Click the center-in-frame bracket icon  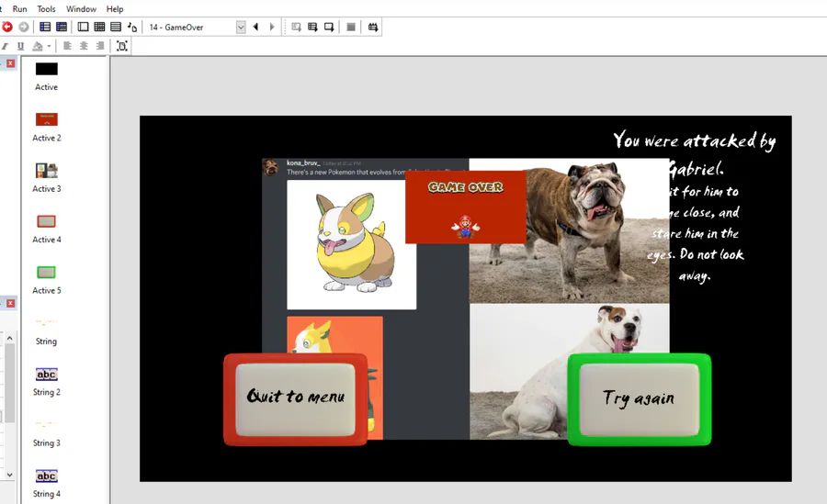pyautogui.click(x=122, y=46)
